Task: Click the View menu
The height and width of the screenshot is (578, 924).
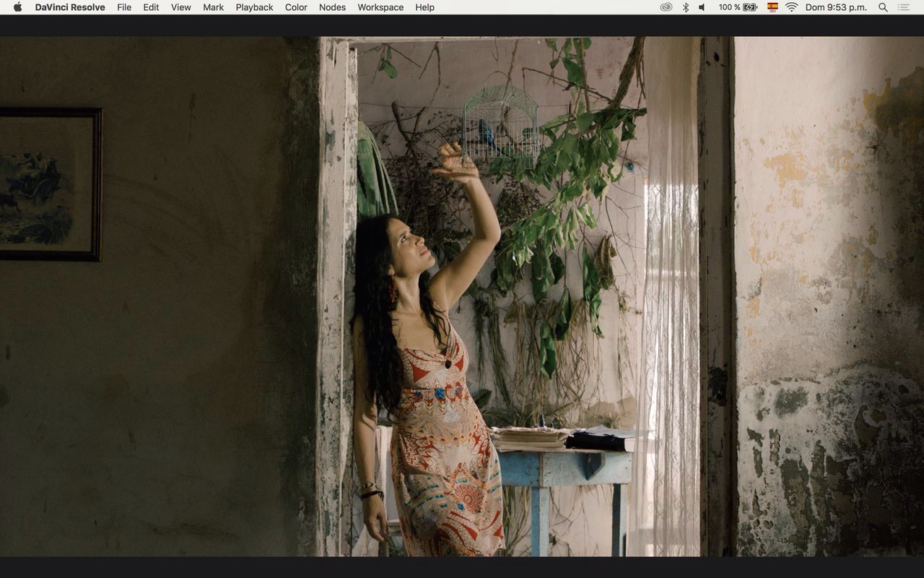Action: [181, 7]
